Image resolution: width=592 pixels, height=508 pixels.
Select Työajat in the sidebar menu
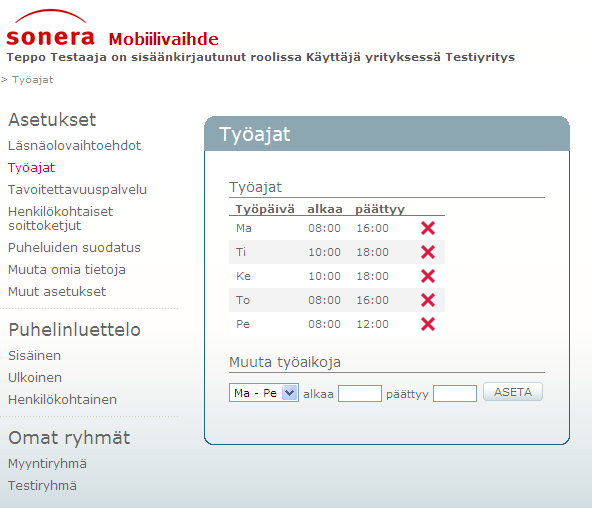tap(31, 168)
